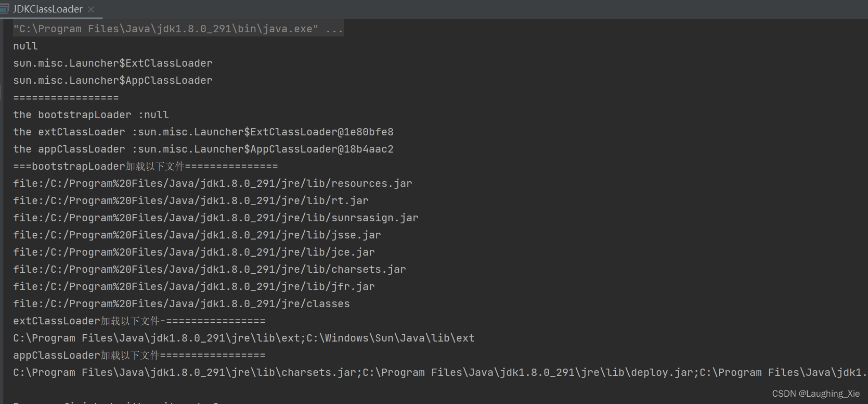Select the sunrsasign.jar path line

click(x=215, y=218)
